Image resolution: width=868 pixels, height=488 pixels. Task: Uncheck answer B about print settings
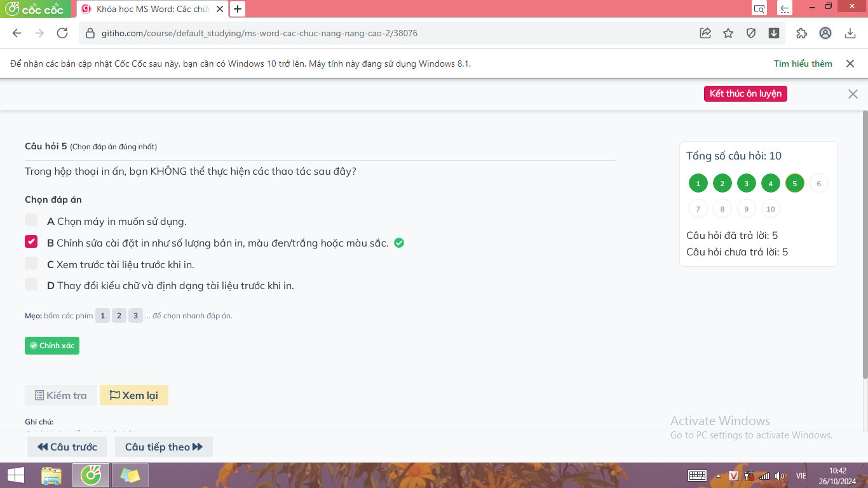(x=31, y=241)
